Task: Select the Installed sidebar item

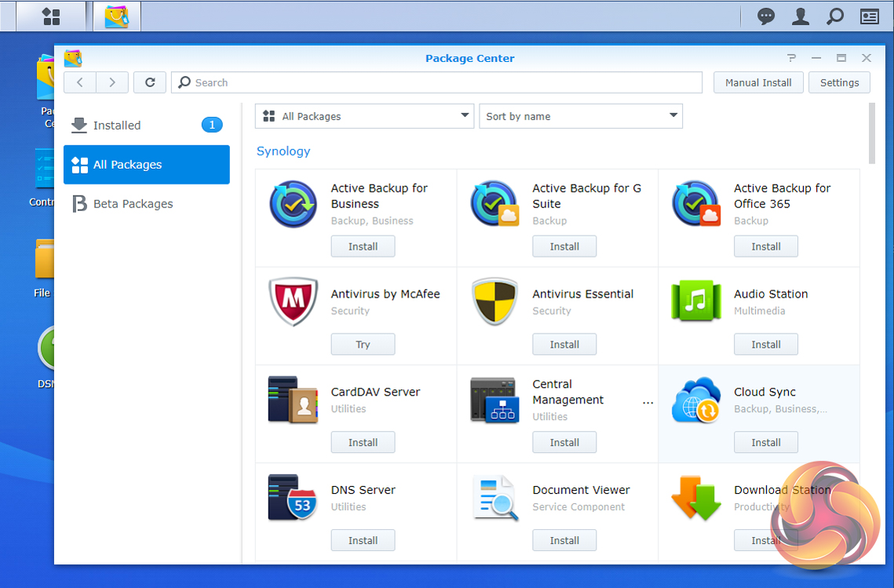Action: (x=147, y=125)
